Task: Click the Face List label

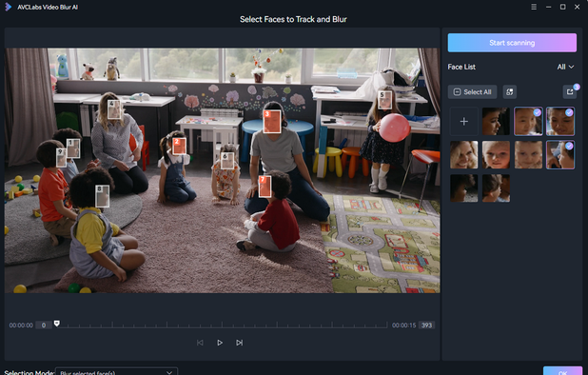Action: [x=461, y=67]
